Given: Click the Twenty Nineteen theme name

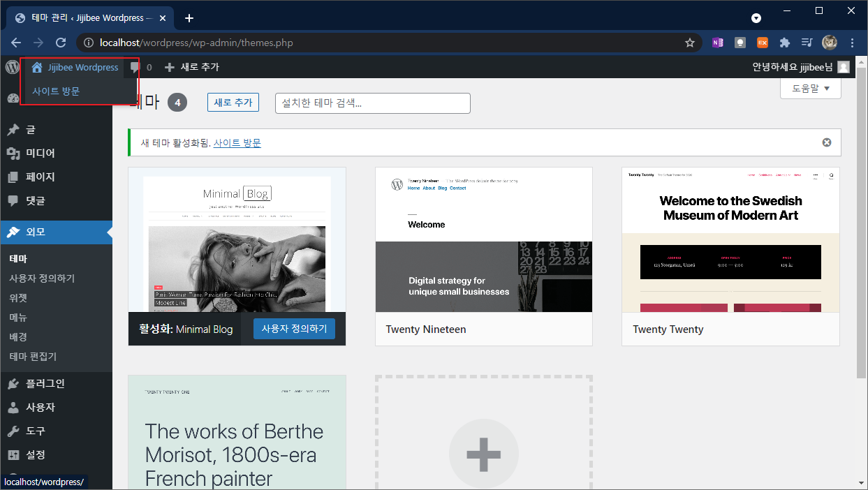Looking at the screenshot, I should coord(426,329).
